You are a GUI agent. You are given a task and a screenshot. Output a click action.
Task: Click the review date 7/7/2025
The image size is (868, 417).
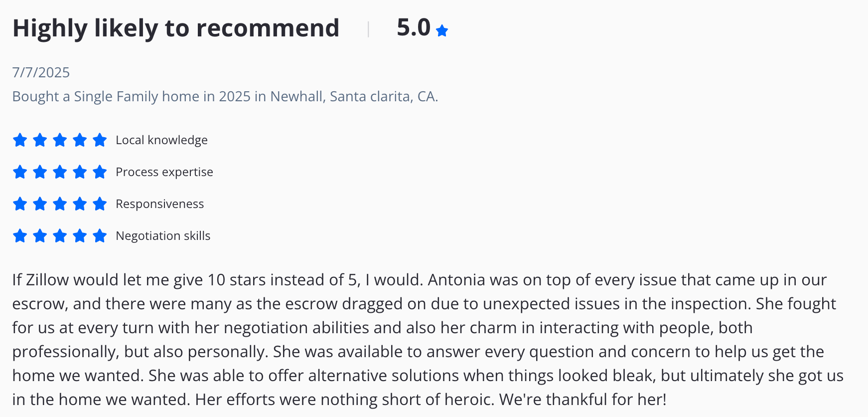pos(41,73)
